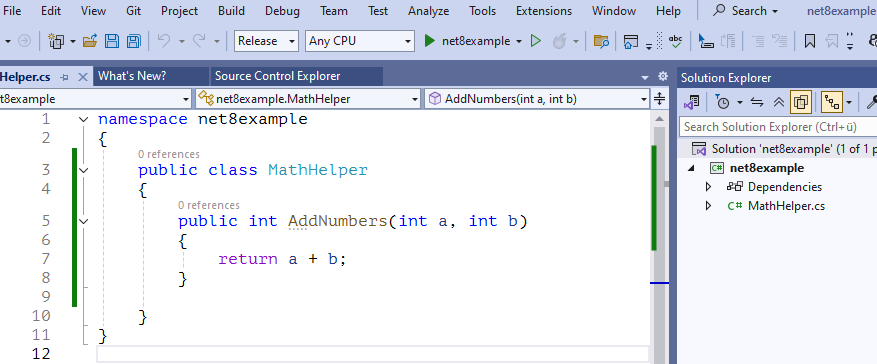The height and width of the screenshot is (364, 877).
Task: Click the Search Solution Explorer input field
Action: coord(778,127)
